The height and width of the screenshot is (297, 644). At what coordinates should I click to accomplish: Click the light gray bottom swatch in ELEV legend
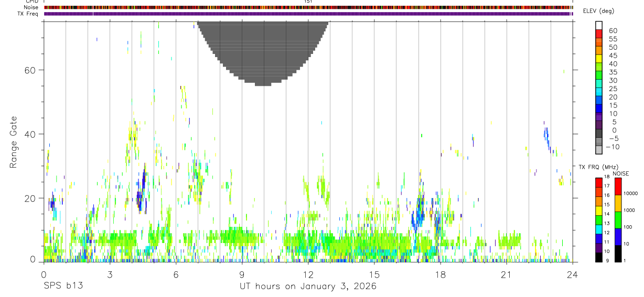(x=599, y=150)
